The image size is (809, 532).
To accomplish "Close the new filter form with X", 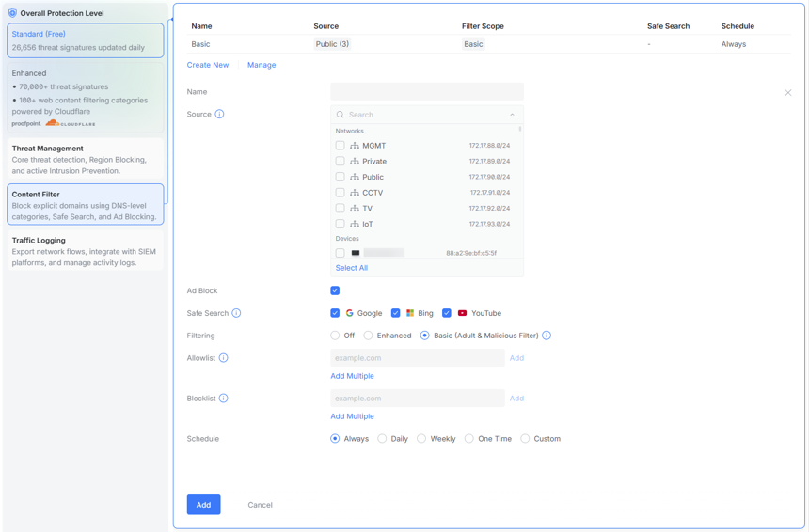I will point(788,93).
